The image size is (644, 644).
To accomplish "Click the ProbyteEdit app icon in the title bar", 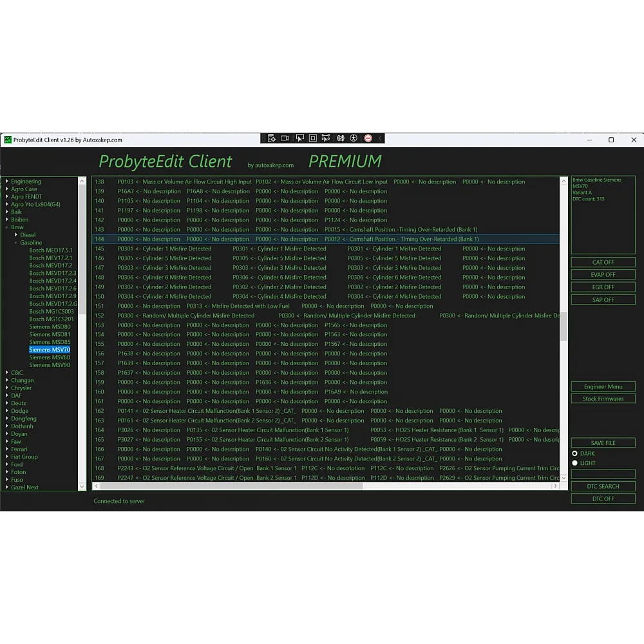I will pos(8,140).
